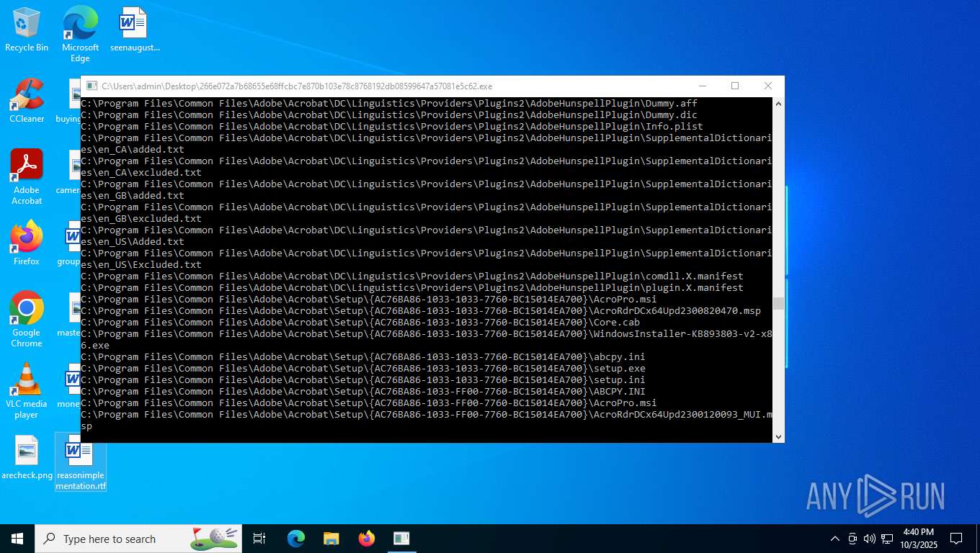The image size is (980, 553).
Task: Click the abcpy.ini line
Action: (x=363, y=357)
